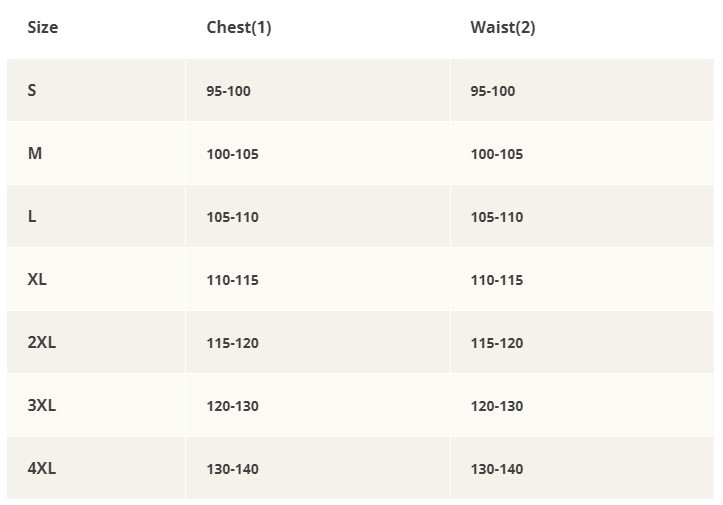
Task: Select the M size row label
Action: point(35,153)
